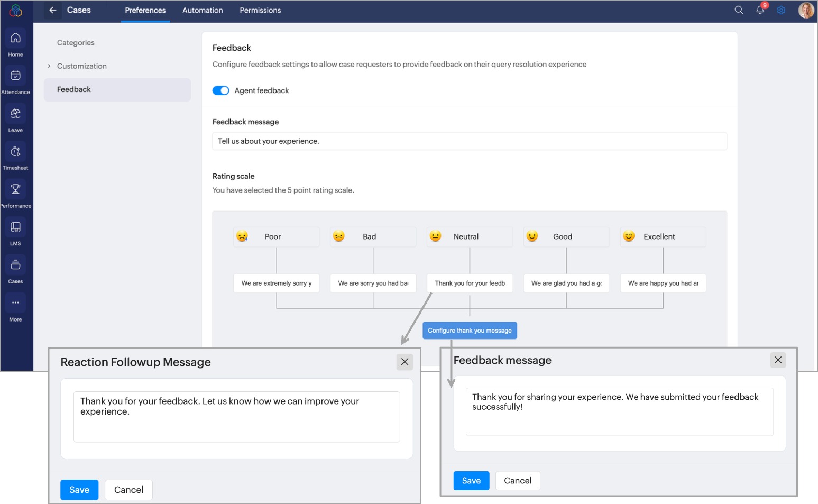Select Categories in the left panel
Image resolution: width=818 pixels, height=504 pixels.
[x=76, y=43]
